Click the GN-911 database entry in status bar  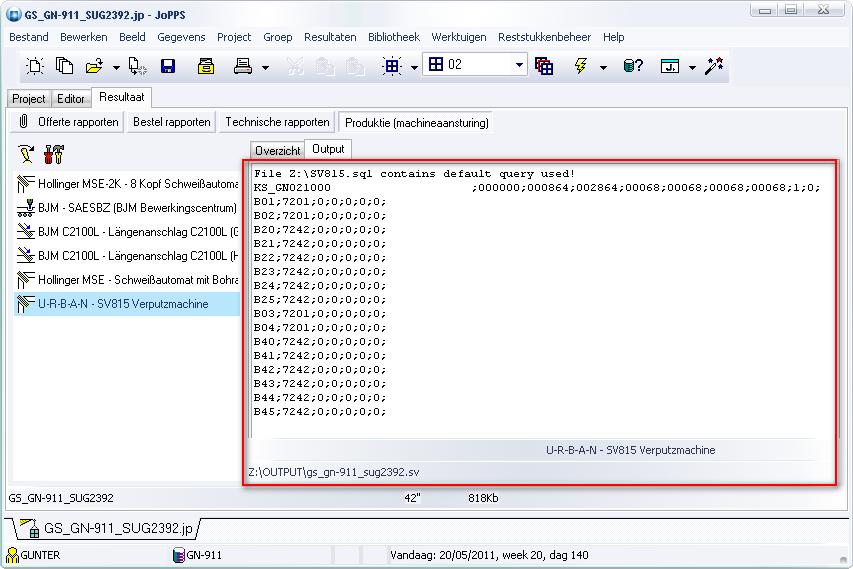[x=197, y=555]
